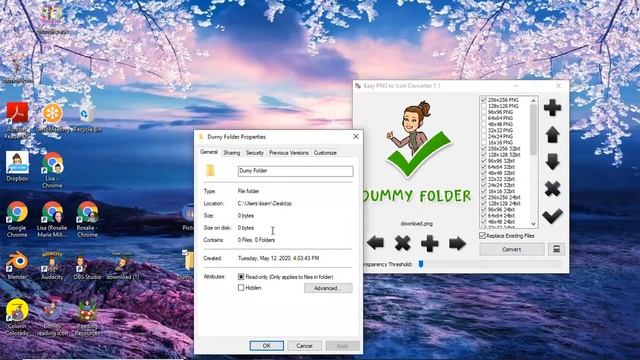
Task: Select the Dropbox desktop icon
Action: pos(17,167)
